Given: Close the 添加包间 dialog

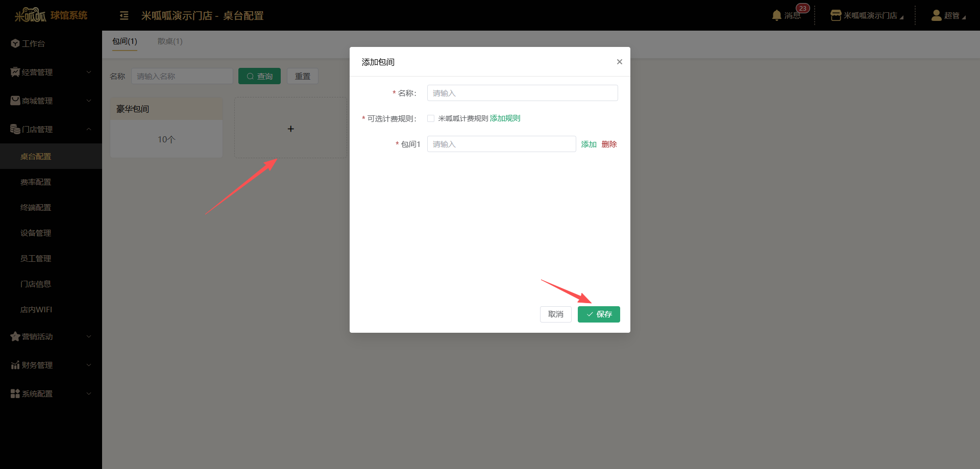Looking at the screenshot, I should pos(619,62).
